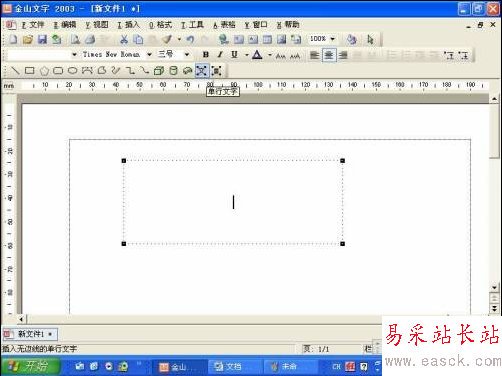This screenshot has width=502, height=376.
Task: Cut selection with the scissors icon
Action: coord(124,39)
